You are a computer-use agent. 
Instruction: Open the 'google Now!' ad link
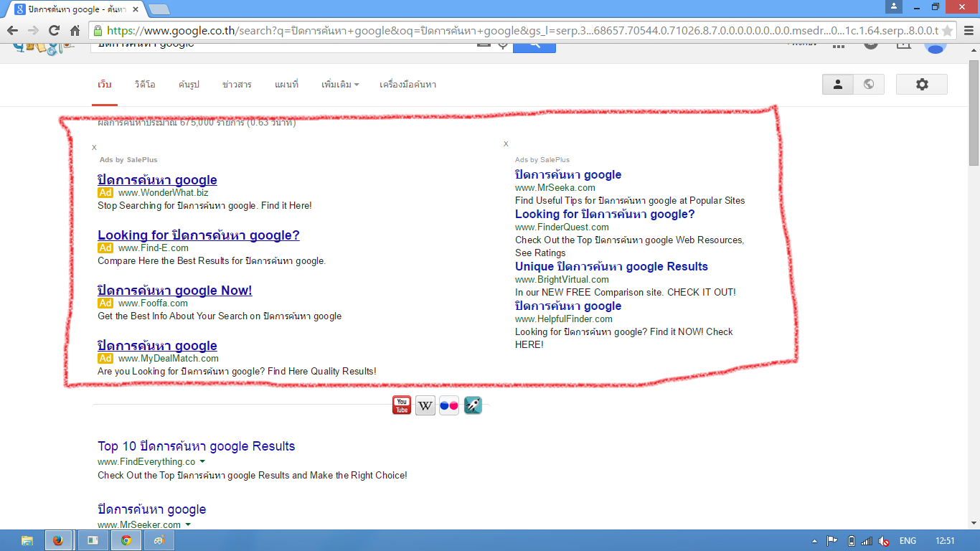coord(175,291)
